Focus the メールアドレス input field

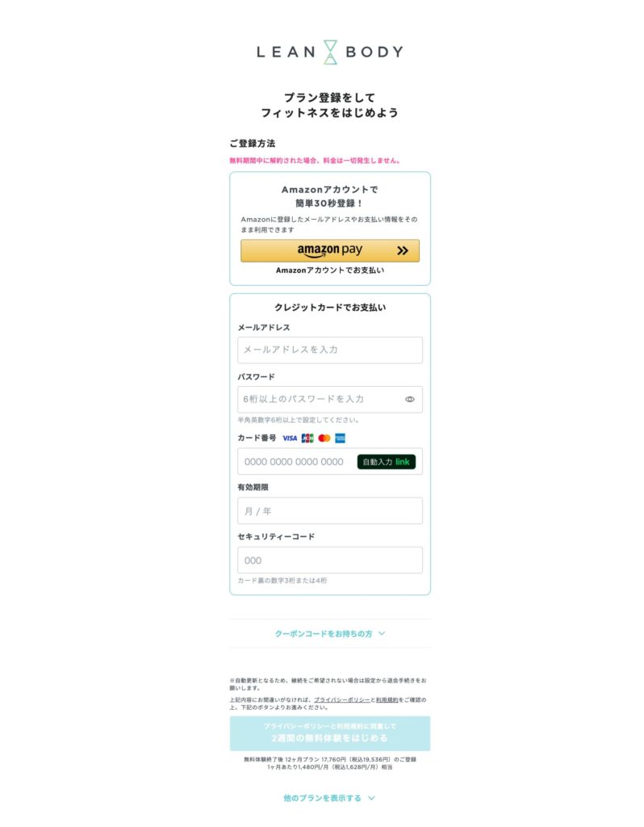[x=330, y=350]
